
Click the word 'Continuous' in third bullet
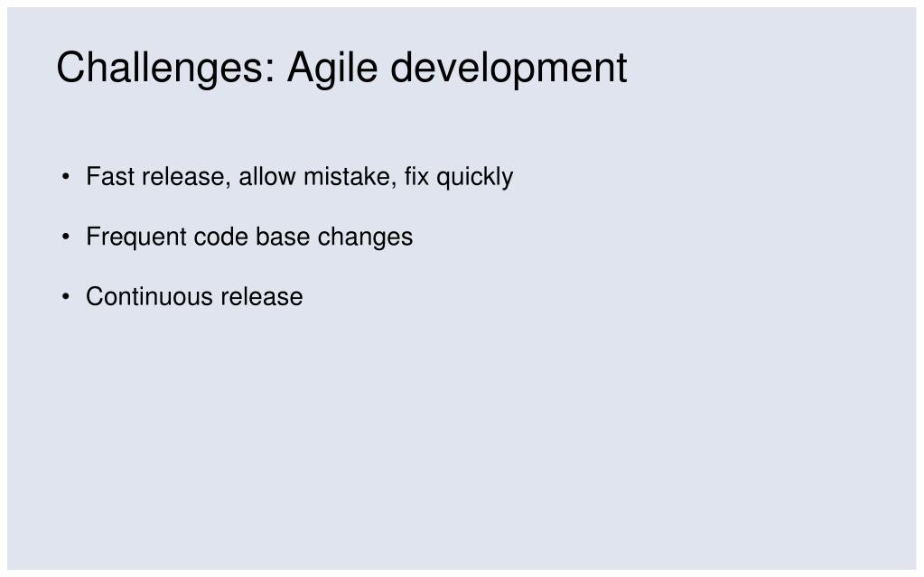pos(149,296)
